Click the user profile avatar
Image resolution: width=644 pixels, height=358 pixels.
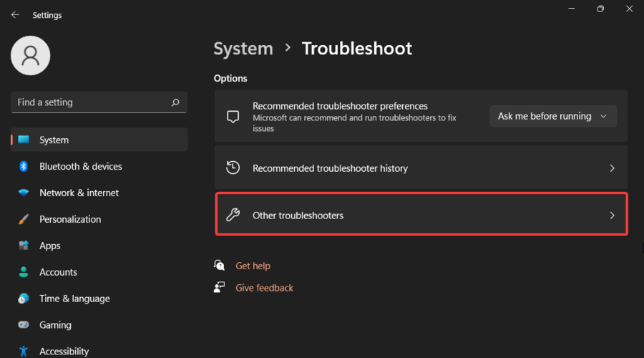(x=31, y=55)
